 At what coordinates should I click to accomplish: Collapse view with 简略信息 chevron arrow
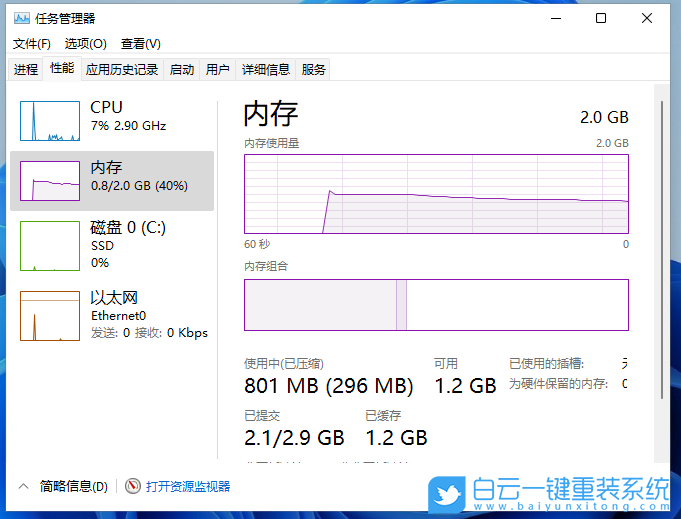pyautogui.click(x=24, y=486)
